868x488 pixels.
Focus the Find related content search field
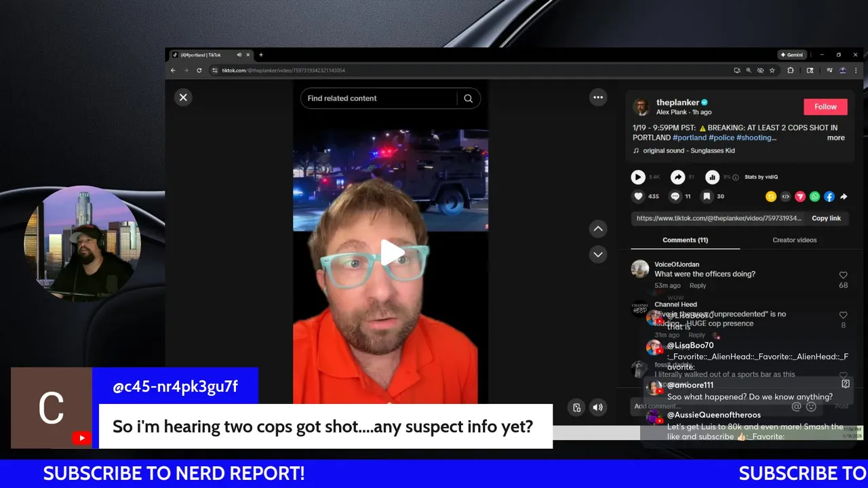pyautogui.click(x=380, y=98)
